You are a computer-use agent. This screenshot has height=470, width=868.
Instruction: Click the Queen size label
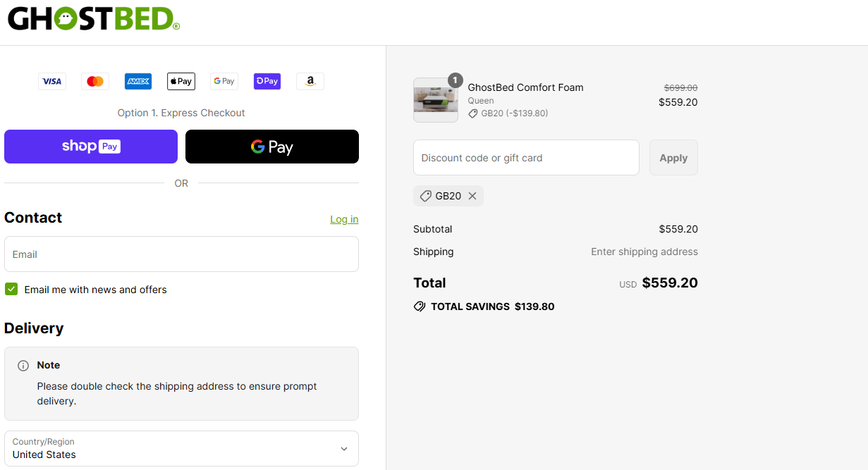pyautogui.click(x=481, y=101)
